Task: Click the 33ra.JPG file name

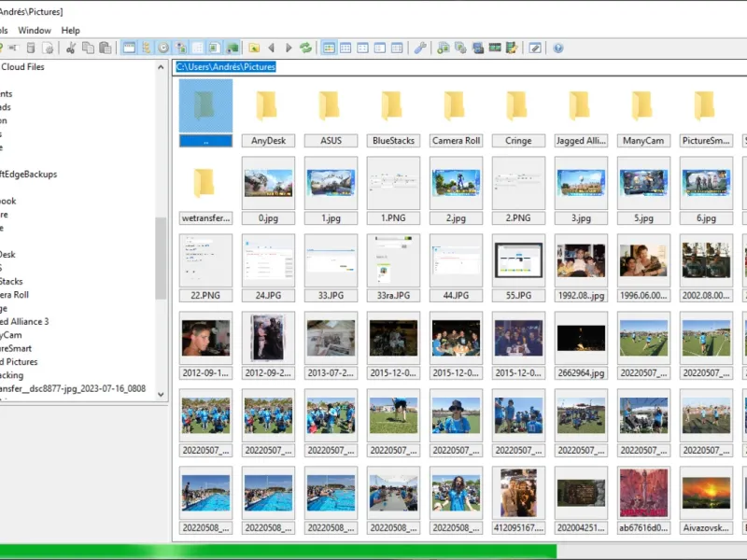Action: [393, 296]
